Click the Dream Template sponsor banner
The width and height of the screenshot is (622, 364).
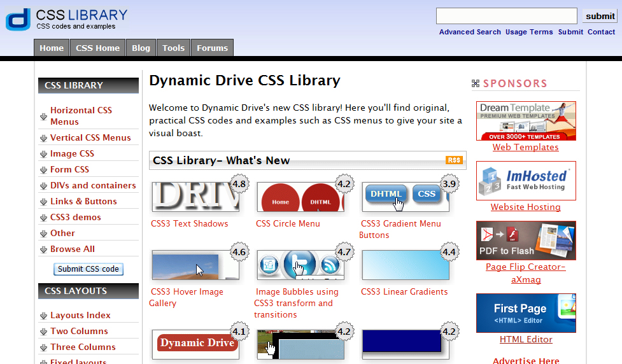pos(526,121)
